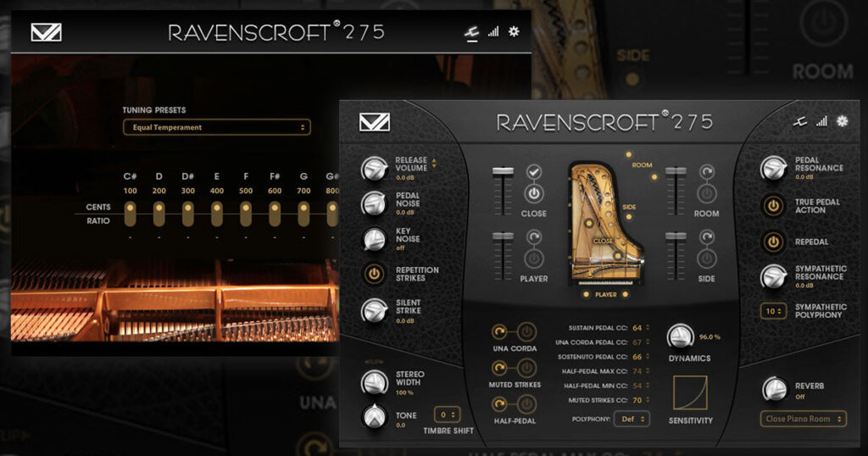Click signal bars icon in front window header
Image resolution: width=868 pixels, height=456 pixels.
[821, 120]
